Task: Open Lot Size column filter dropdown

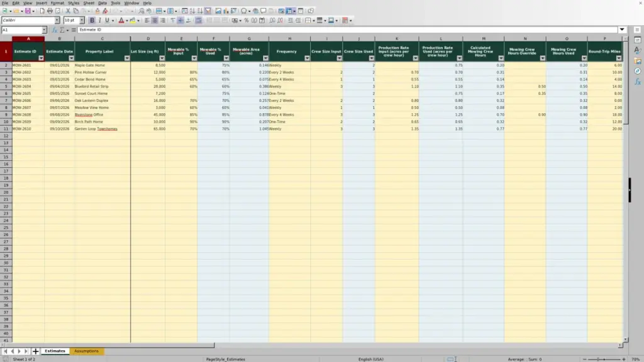Action: point(162,58)
